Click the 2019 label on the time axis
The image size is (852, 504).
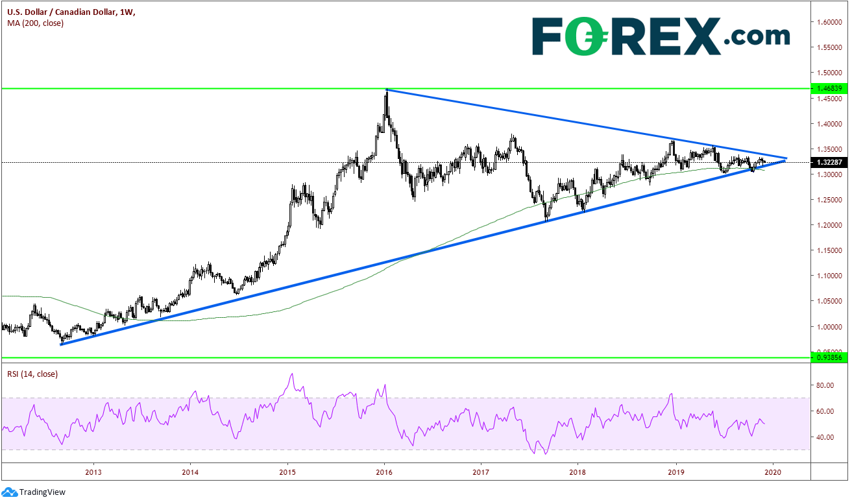pyautogui.click(x=676, y=472)
